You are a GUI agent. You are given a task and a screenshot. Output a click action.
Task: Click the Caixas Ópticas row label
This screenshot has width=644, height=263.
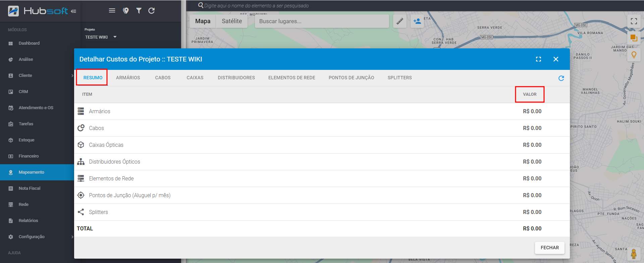106,145
